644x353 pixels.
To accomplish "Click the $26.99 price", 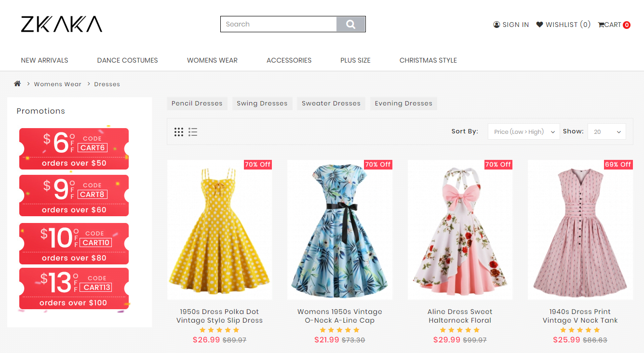I will (x=206, y=340).
